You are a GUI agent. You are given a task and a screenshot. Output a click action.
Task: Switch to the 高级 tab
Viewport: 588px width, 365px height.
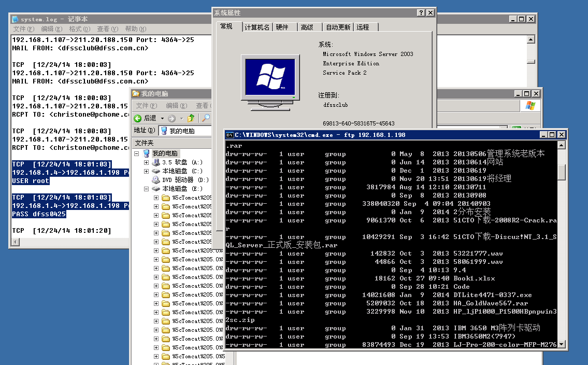307,27
